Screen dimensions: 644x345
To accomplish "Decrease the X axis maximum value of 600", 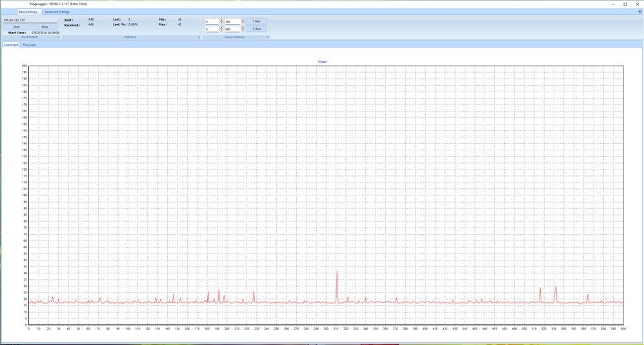I will (x=243, y=30).
